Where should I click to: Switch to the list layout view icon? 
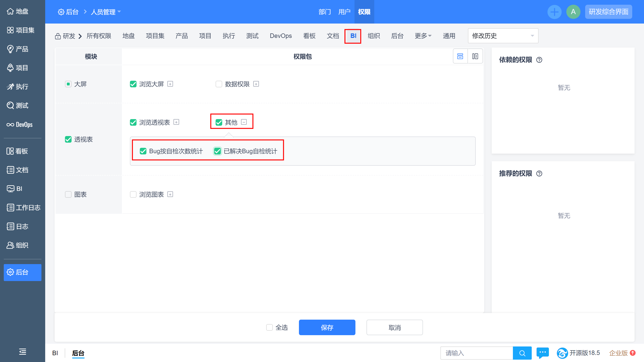click(460, 56)
